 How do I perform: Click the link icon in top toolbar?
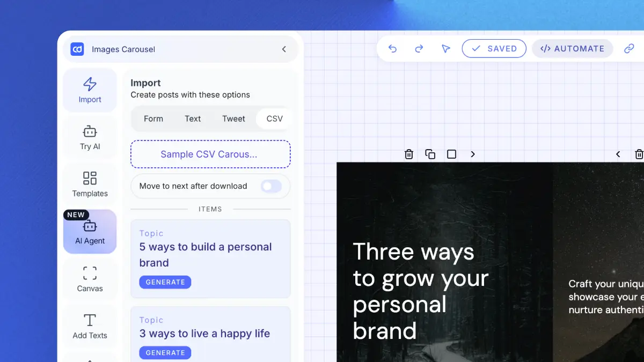629,49
